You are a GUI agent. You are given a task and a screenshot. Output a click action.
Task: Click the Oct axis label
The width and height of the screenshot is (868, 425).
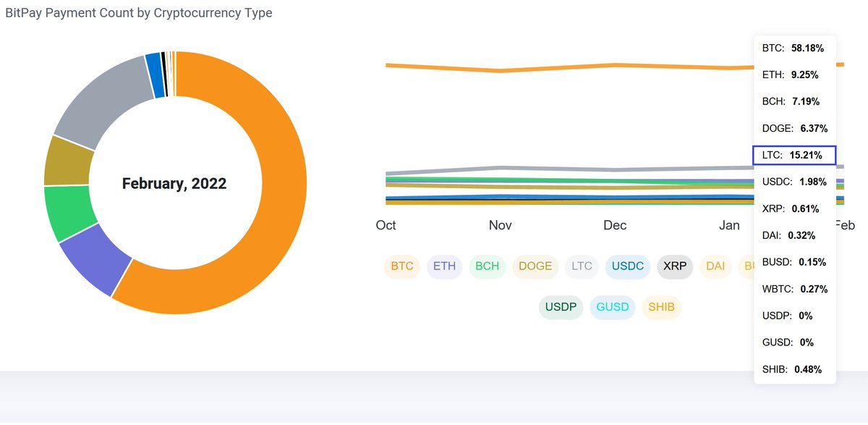[x=386, y=225]
